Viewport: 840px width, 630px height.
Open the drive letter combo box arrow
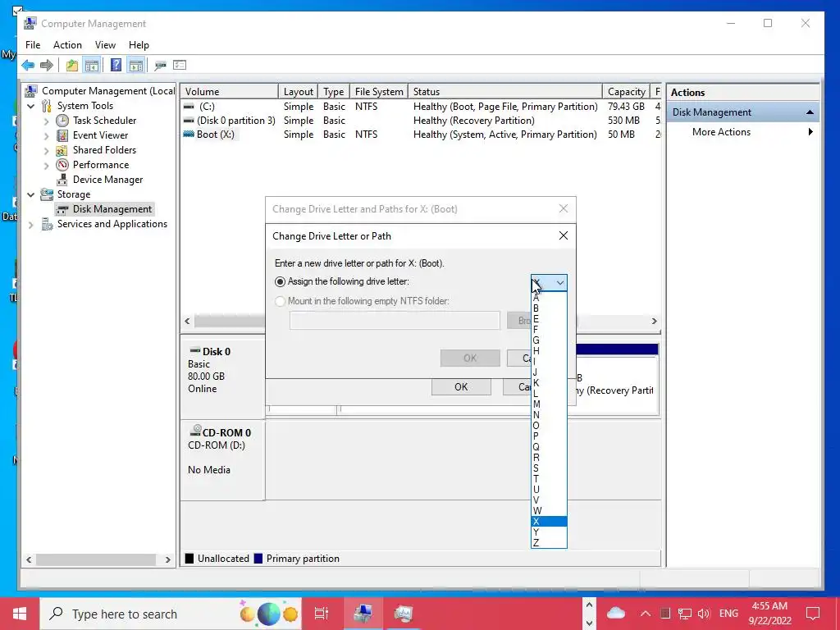[559, 282]
